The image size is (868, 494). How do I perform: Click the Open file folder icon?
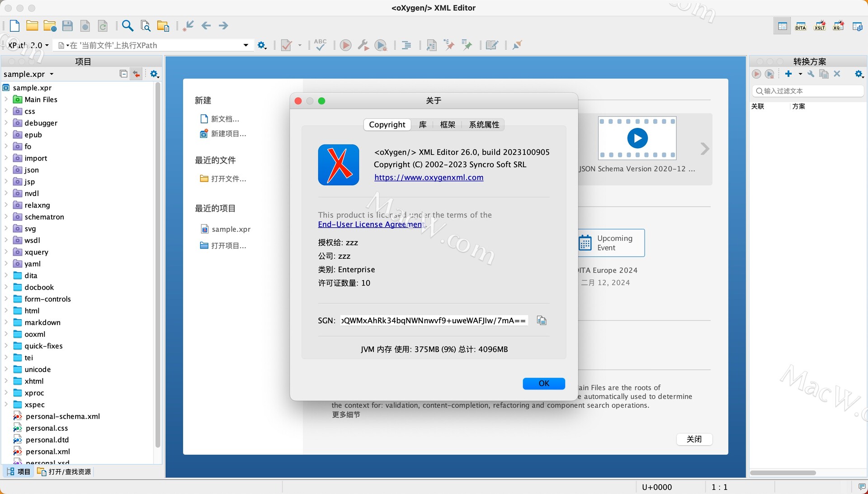[32, 26]
